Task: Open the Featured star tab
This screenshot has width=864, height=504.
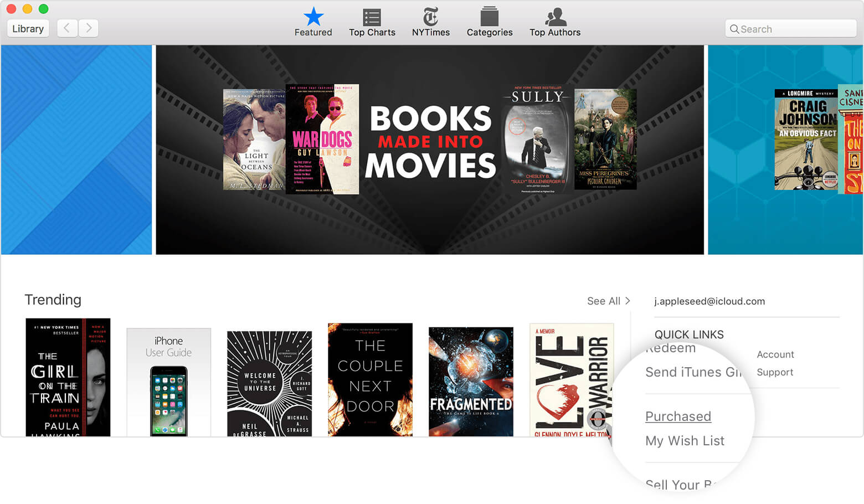Action: pyautogui.click(x=313, y=22)
